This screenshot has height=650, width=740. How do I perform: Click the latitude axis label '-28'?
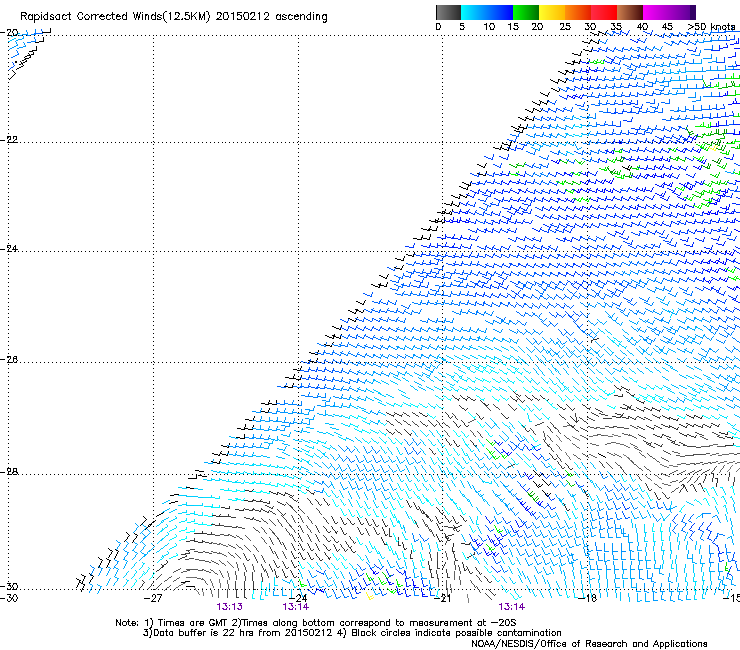pos(9,472)
